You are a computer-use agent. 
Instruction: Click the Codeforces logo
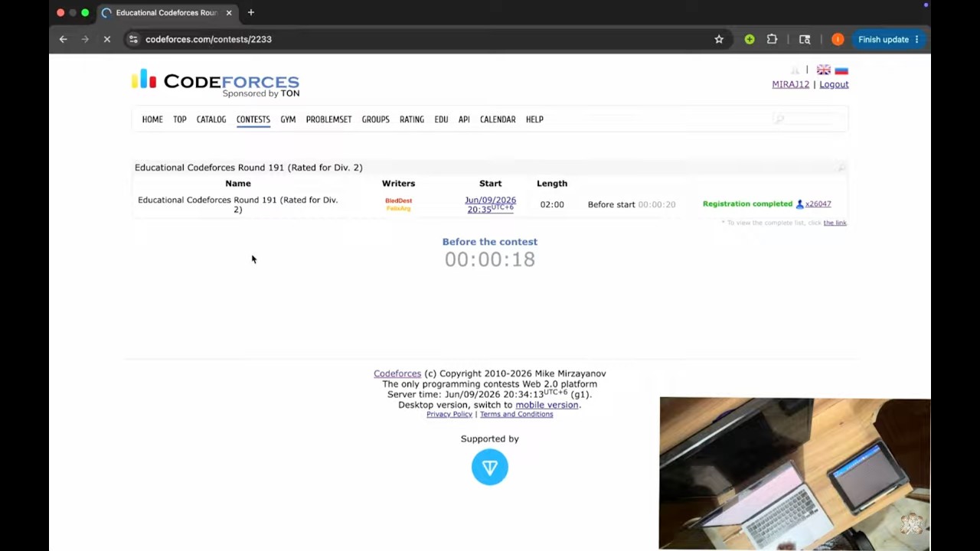click(x=215, y=83)
